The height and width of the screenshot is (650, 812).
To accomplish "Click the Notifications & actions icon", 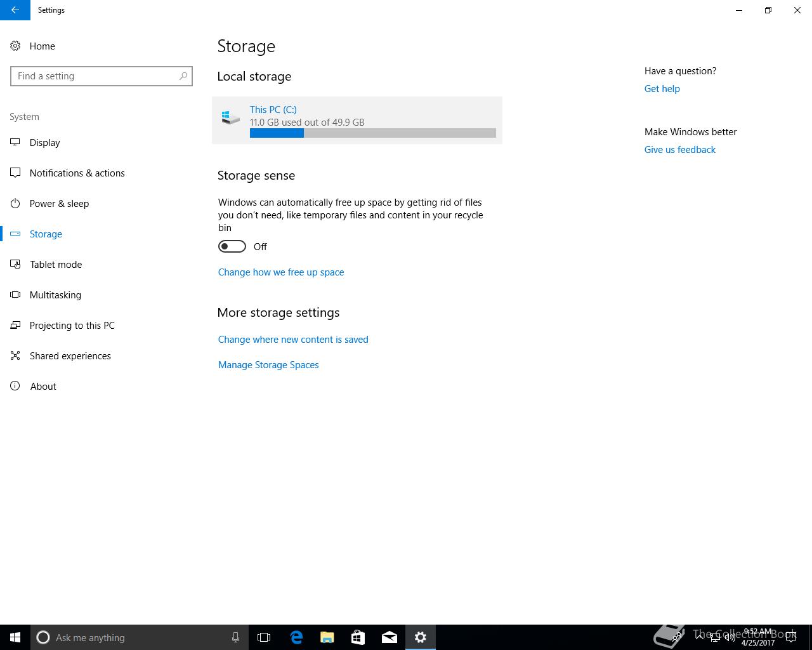I will point(15,173).
